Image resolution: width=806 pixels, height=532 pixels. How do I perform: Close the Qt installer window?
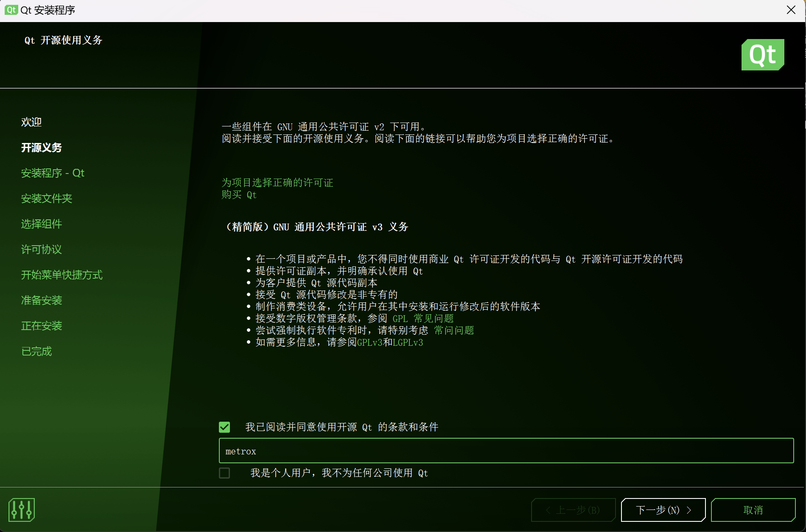coord(791,10)
